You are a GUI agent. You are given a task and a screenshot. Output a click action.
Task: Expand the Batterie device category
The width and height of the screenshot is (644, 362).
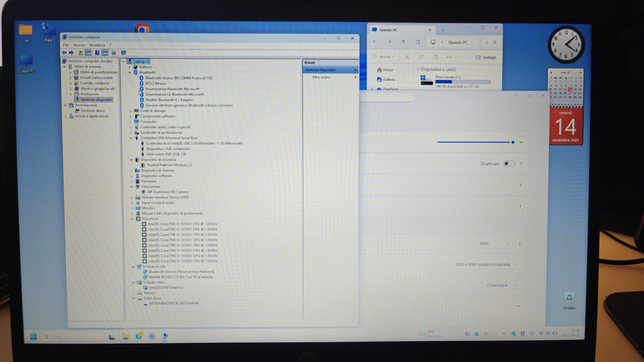click(x=130, y=67)
